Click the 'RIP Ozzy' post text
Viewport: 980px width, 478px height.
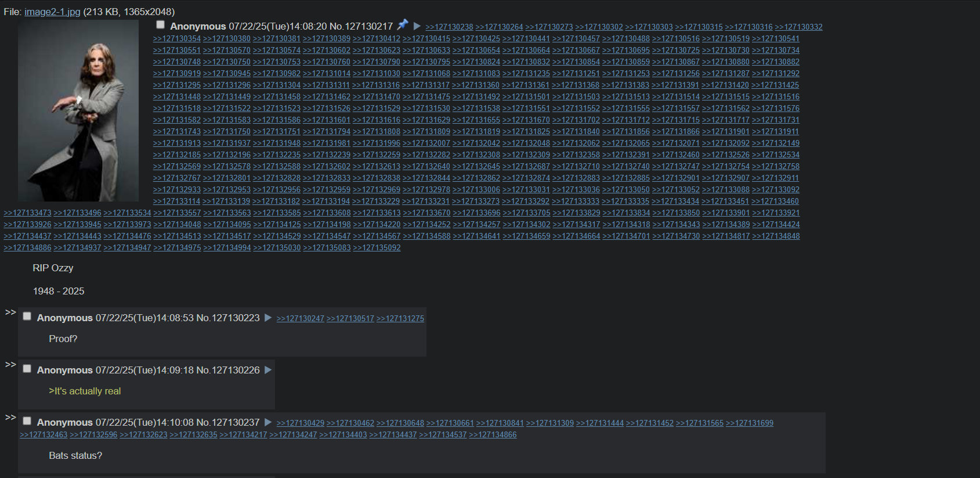(53, 268)
